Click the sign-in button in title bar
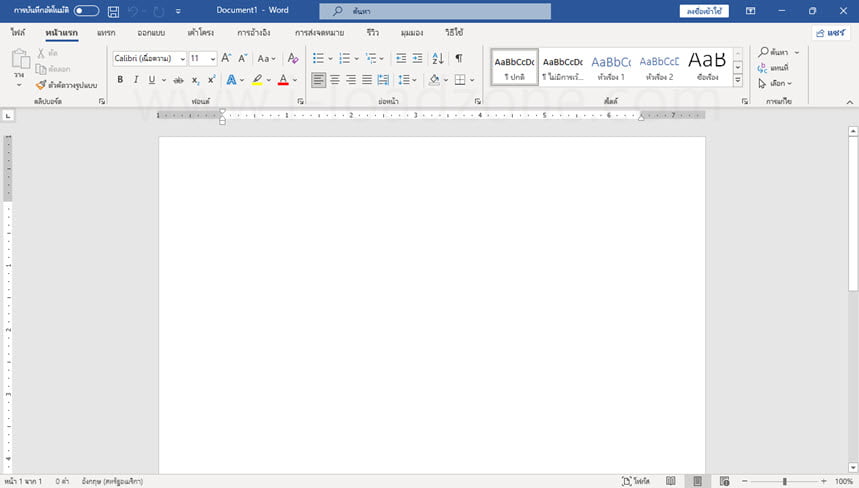The height and width of the screenshot is (488, 859). click(x=704, y=11)
